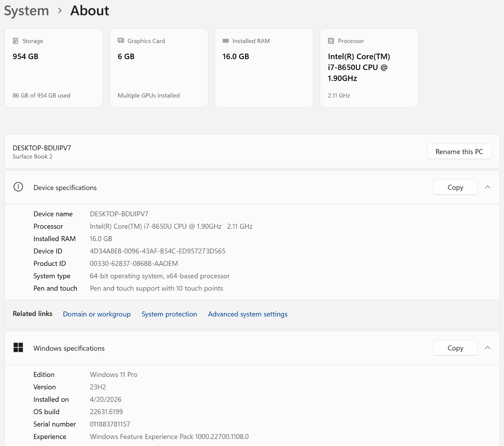Image resolution: width=504 pixels, height=446 pixels.
Task: Open Advanced system settings link
Action: coord(248,314)
